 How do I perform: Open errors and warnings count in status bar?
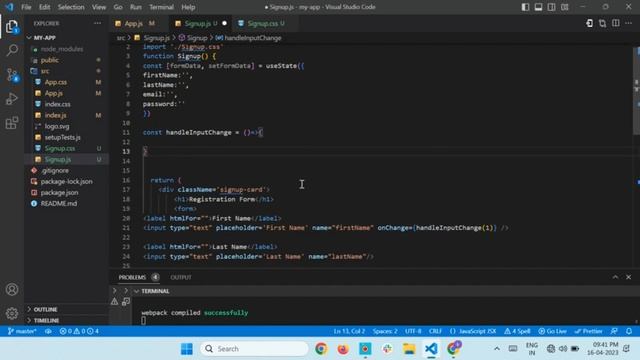click(79, 331)
